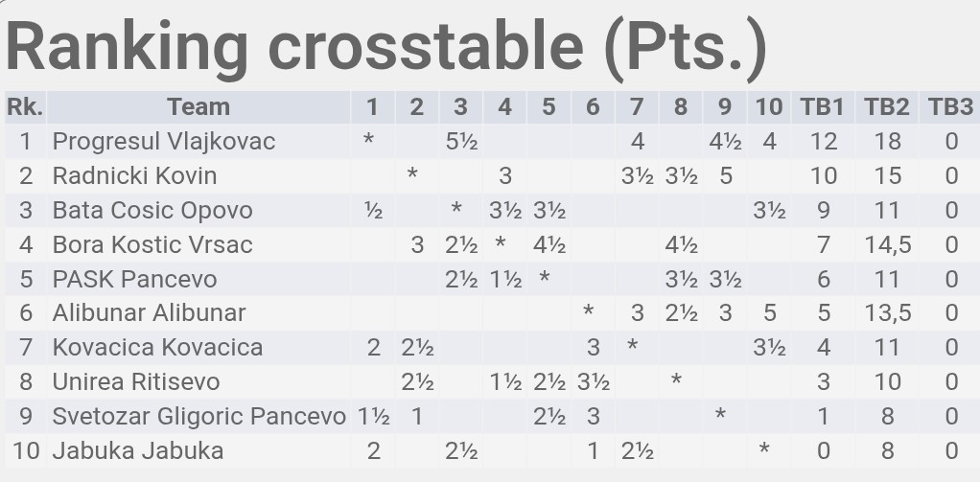
Task: Click the TB3 column header
Action: pyautogui.click(x=950, y=107)
